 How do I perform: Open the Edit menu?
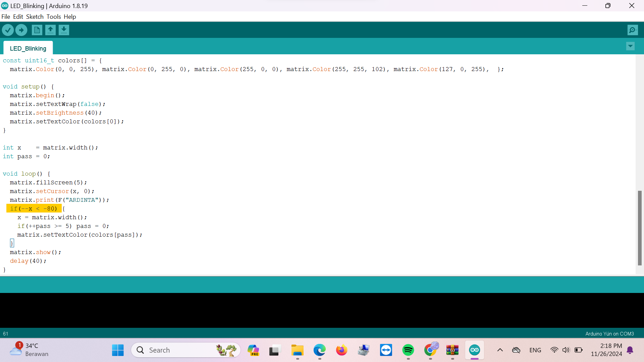[18, 17]
